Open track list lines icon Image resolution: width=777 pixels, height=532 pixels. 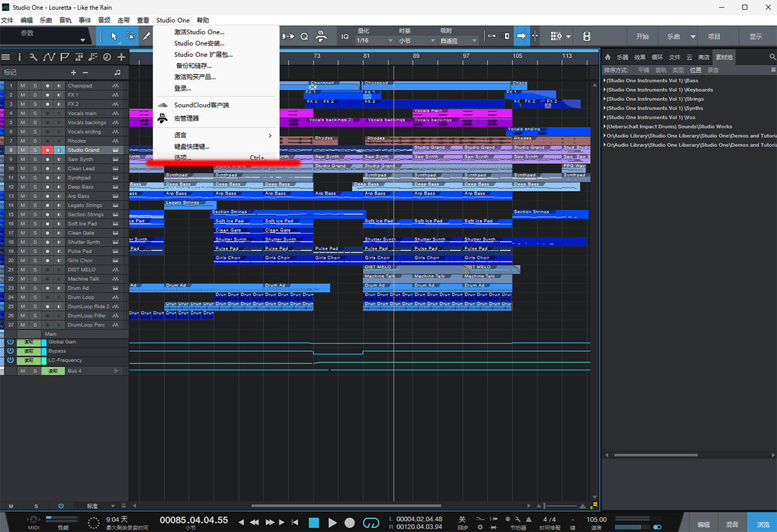(x=6, y=57)
